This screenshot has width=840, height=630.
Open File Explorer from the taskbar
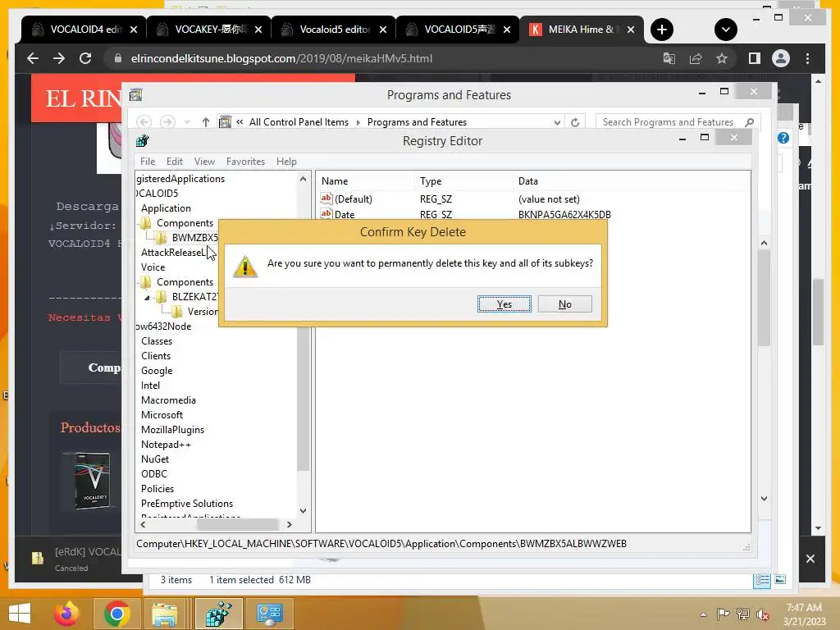pyautogui.click(x=164, y=614)
